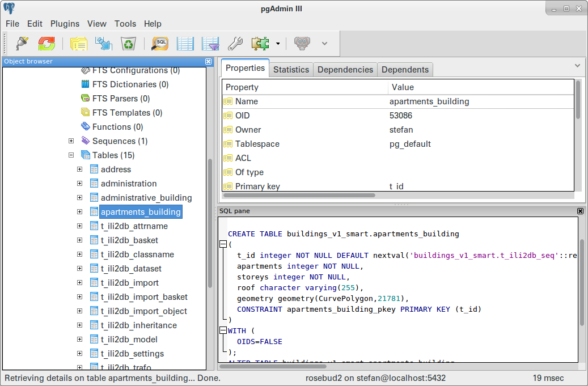Open the File menu
The height and width of the screenshot is (386, 588).
[12, 24]
